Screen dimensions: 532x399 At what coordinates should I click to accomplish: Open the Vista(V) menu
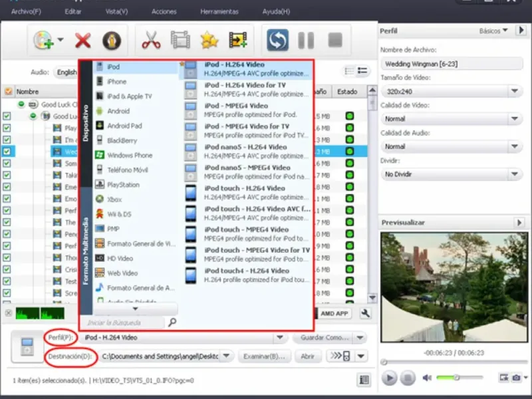(117, 11)
